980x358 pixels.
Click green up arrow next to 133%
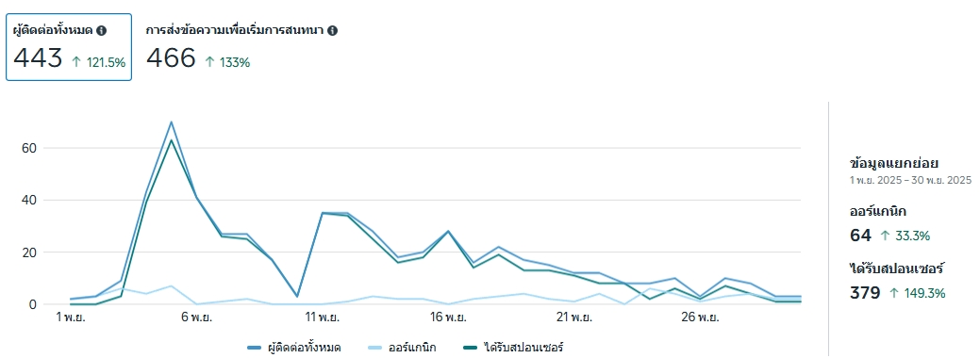pyautogui.click(x=210, y=62)
